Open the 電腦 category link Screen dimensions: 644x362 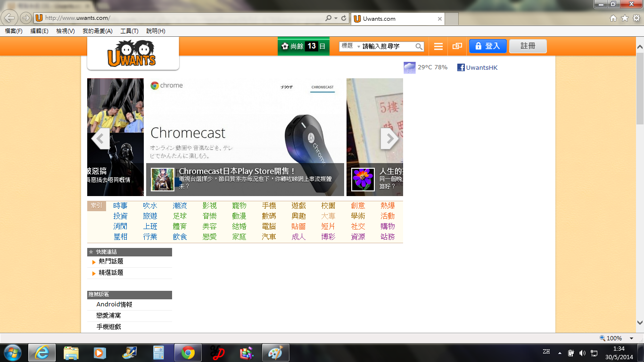click(x=269, y=226)
